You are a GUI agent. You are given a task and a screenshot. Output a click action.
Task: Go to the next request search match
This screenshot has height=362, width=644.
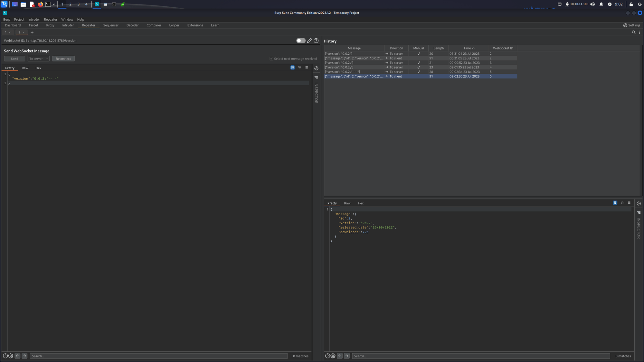24,356
